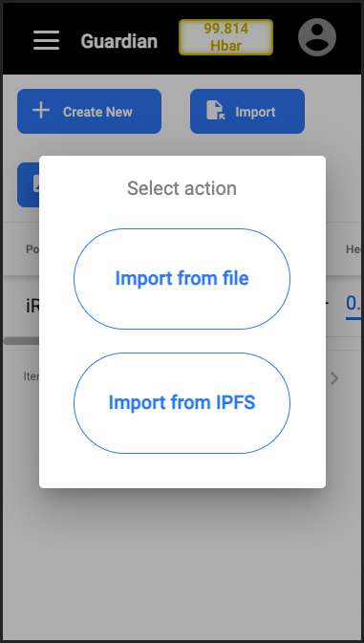Open the user profile avatar menu

pos(317,37)
